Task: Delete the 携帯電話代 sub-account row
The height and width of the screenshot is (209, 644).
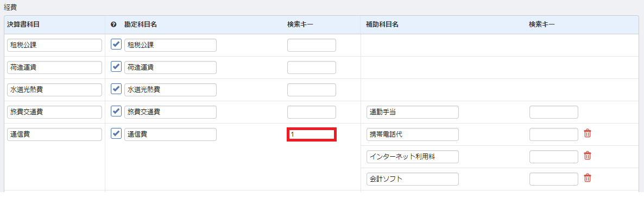Action: pos(588,133)
